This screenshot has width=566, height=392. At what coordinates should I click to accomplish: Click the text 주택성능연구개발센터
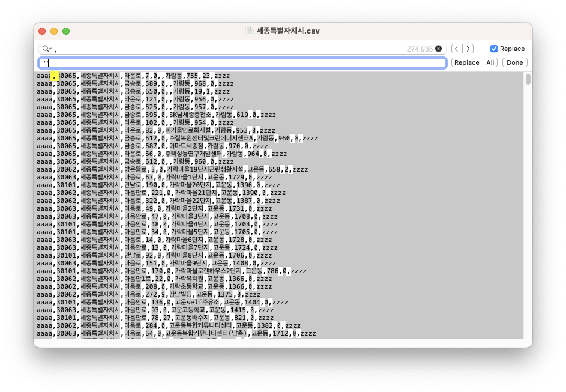click(194, 154)
